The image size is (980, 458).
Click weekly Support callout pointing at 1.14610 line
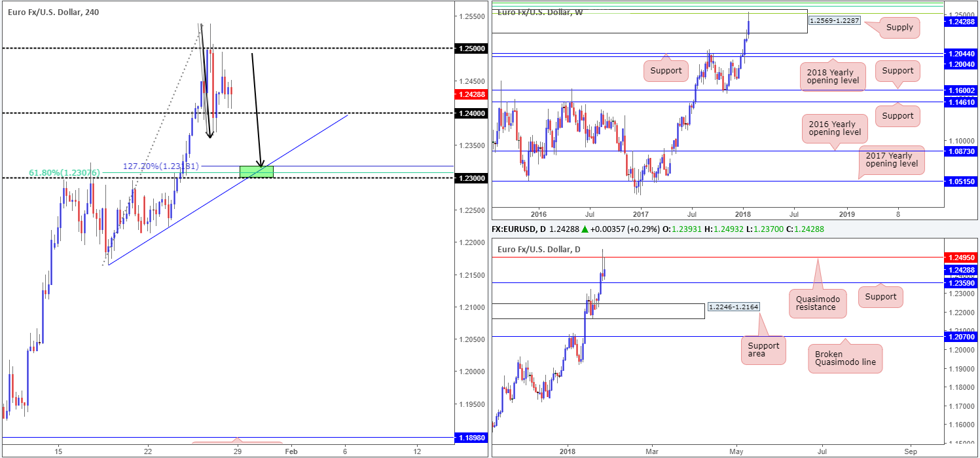[x=897, y=116]
